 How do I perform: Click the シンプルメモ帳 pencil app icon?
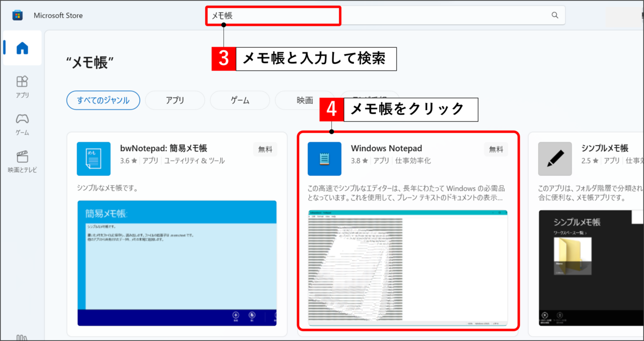[x=555, y=159]
